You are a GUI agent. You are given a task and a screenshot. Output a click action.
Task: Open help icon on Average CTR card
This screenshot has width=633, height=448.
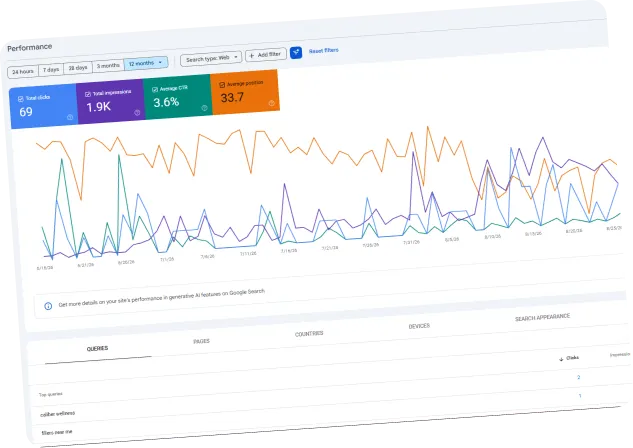[204, 108]
